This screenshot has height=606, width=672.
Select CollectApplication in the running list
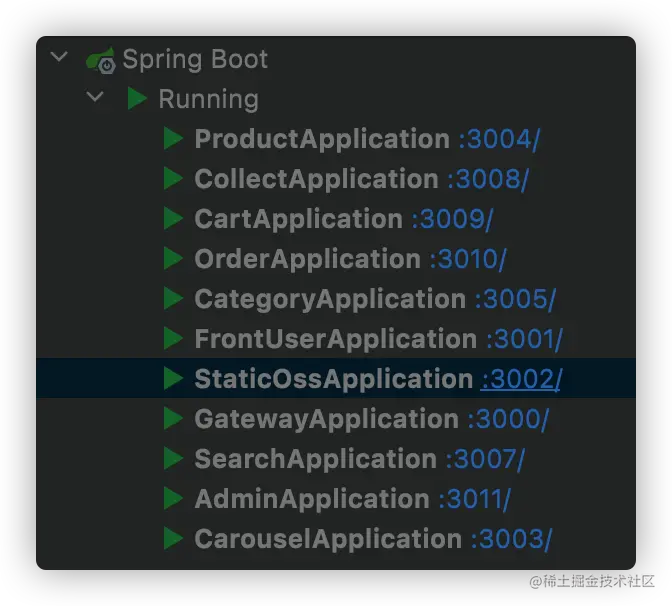coord(316,179)
